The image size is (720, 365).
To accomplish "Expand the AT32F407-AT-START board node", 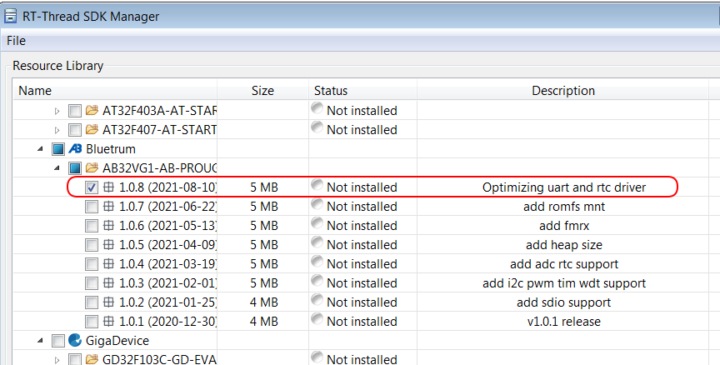I will (57, 130).
